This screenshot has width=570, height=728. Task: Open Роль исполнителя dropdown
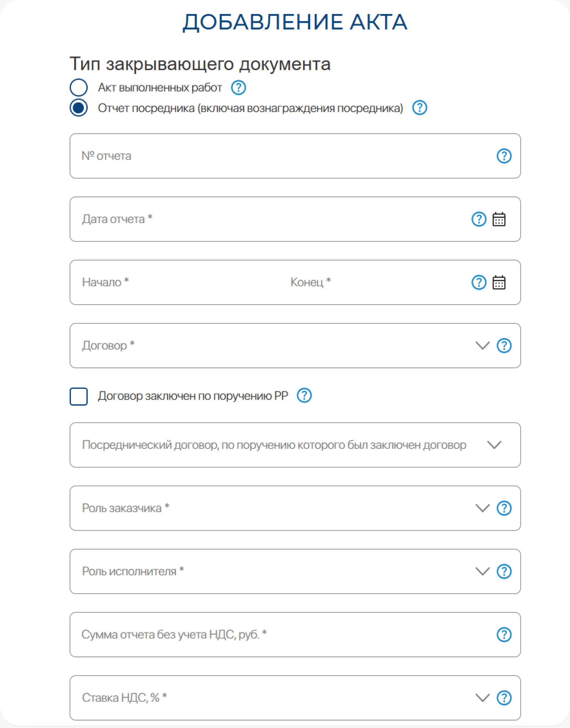[x=482, y=571]
